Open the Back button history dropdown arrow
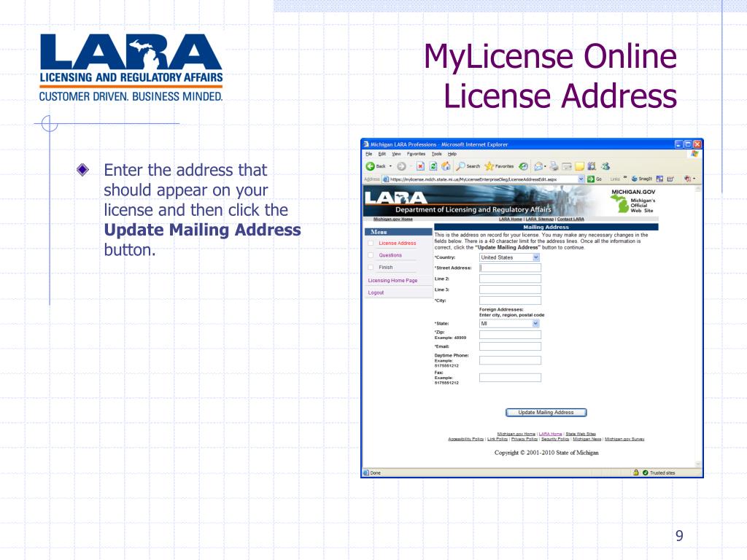Image resolution: width=747 pixels, height=560 pixels. point(391,166)
